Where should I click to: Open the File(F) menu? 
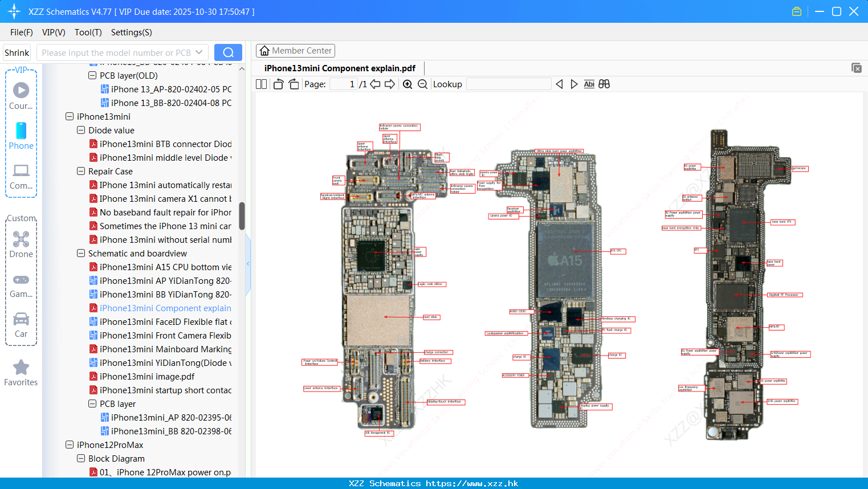(22, 32)
